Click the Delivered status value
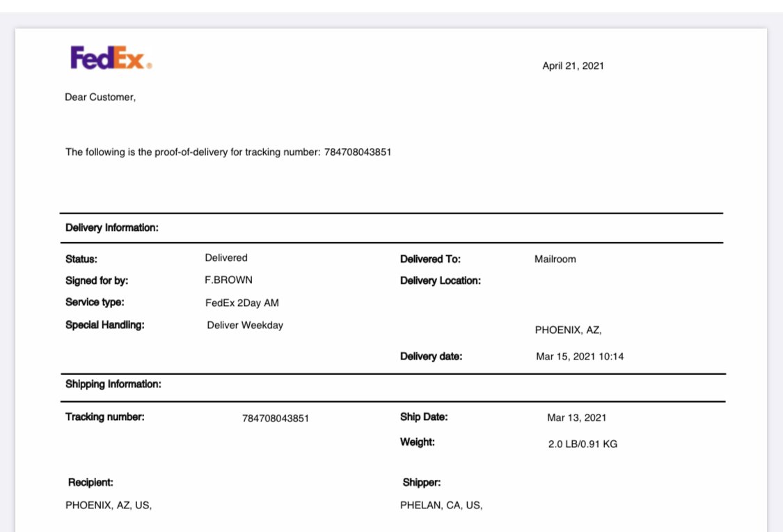Screen dimensions: 783x532 point(226,257)
